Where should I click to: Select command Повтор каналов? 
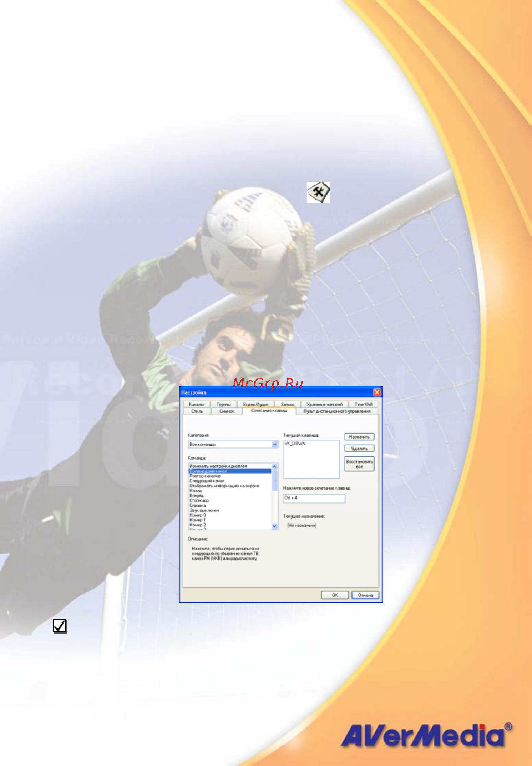point(230,476)
